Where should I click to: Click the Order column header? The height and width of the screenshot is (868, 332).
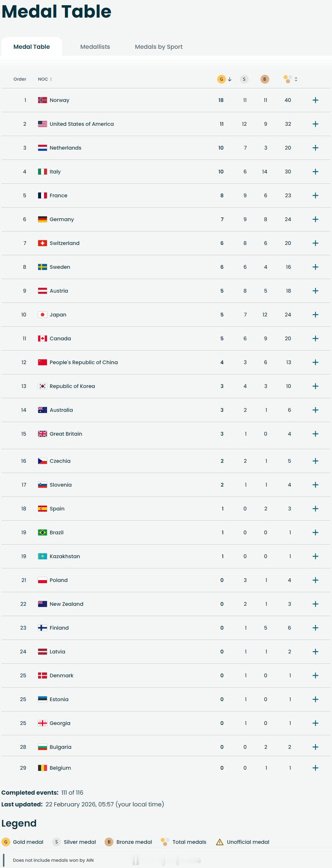(20, 79)
